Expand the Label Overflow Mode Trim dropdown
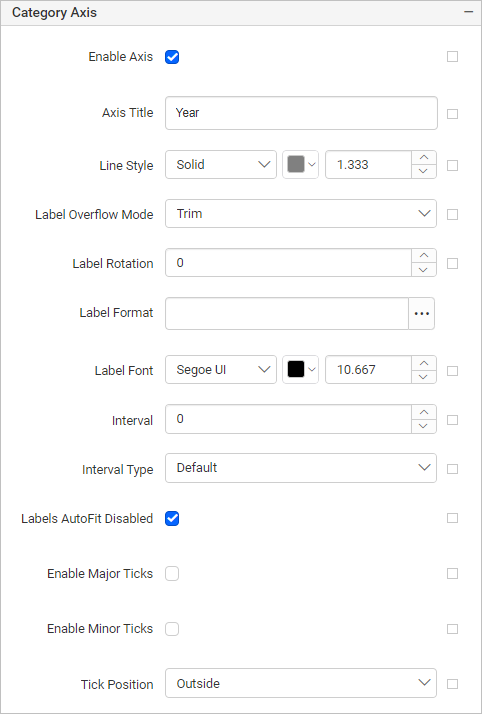 301,214
